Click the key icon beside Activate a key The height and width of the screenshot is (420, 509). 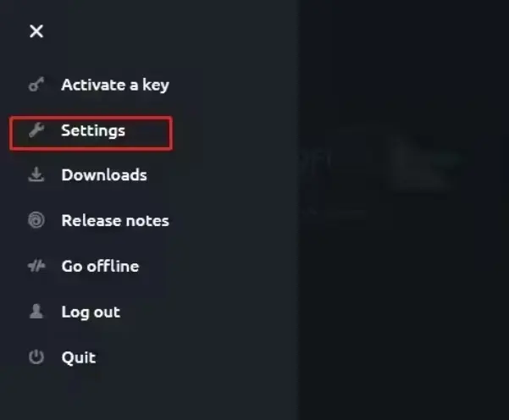click(36, 85)
